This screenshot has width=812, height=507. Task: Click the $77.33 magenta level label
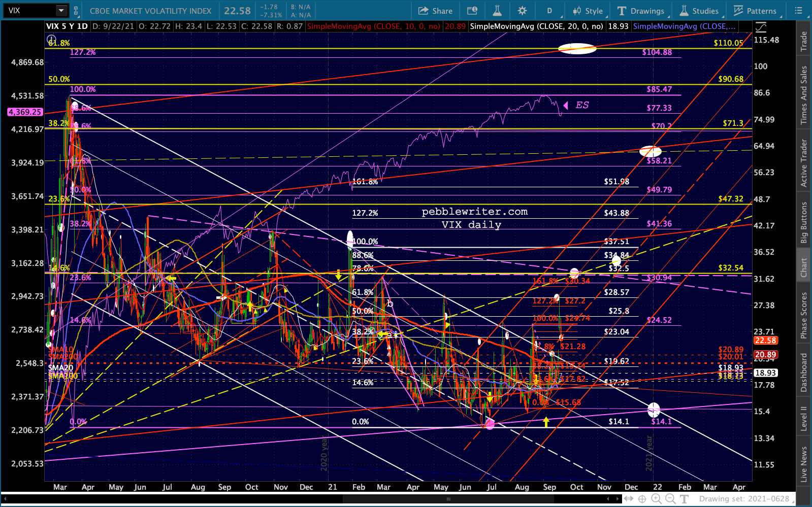[x=659, y=108]
